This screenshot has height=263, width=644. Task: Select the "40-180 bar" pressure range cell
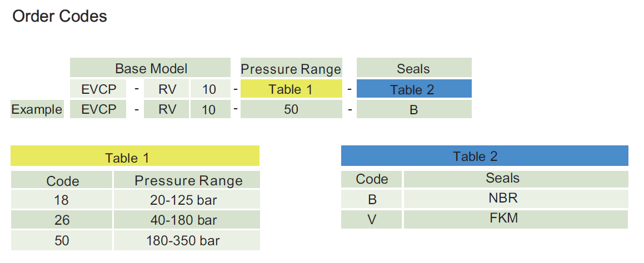(183, 220)
